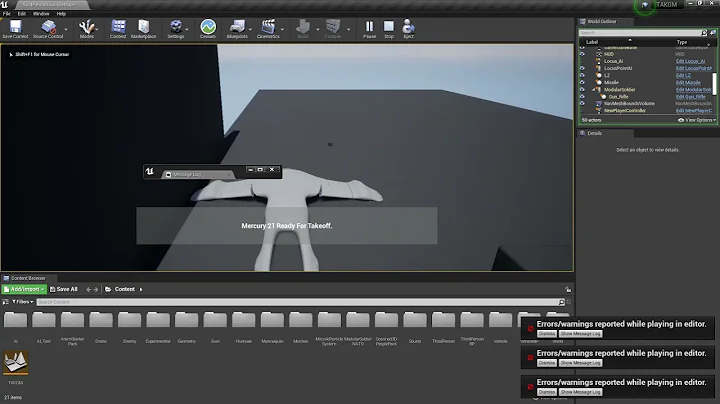Click the Compile toolbar icon

click(x=333, y=28)
